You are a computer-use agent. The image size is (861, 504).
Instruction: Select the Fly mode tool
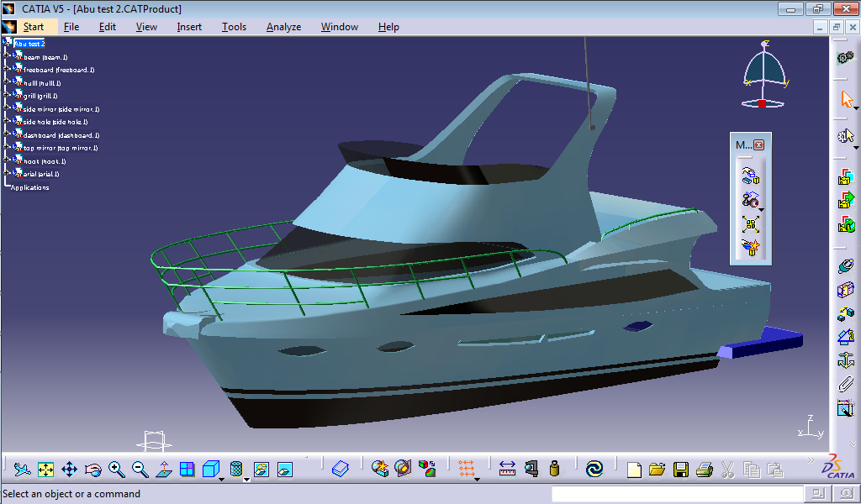21,469
